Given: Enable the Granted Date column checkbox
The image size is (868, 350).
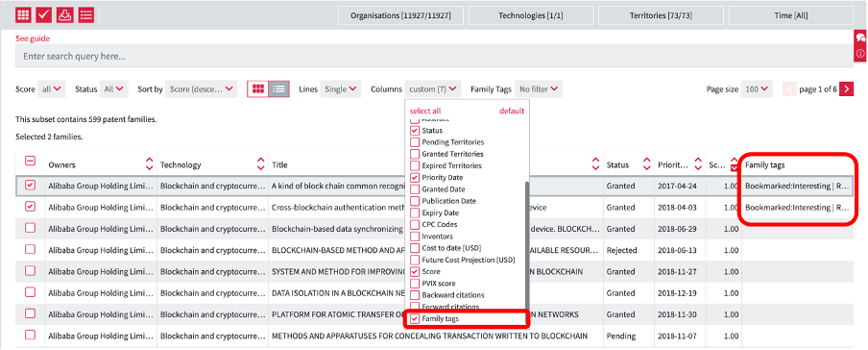Looking at the screenshot, I should [x=414, y=189].
